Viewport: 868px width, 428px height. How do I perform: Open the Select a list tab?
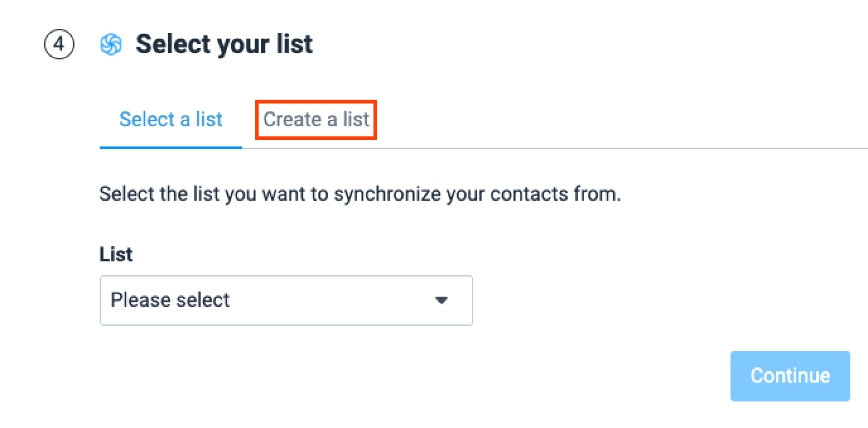pyautogui.click(x=171, y=119)
